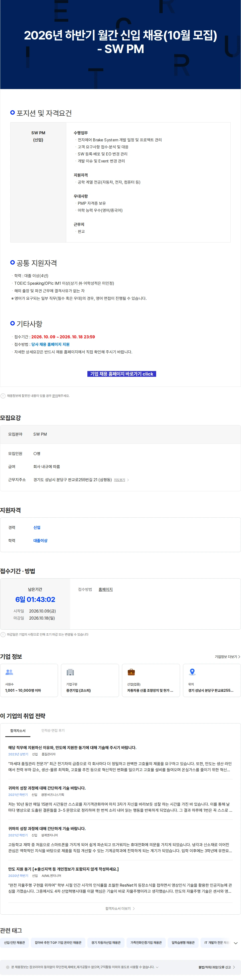Click the 2026.10.09 ~ 2026.10.18 23:59 period text
Image resolution: width=241 pixels, height=980 pixels.
63,337
